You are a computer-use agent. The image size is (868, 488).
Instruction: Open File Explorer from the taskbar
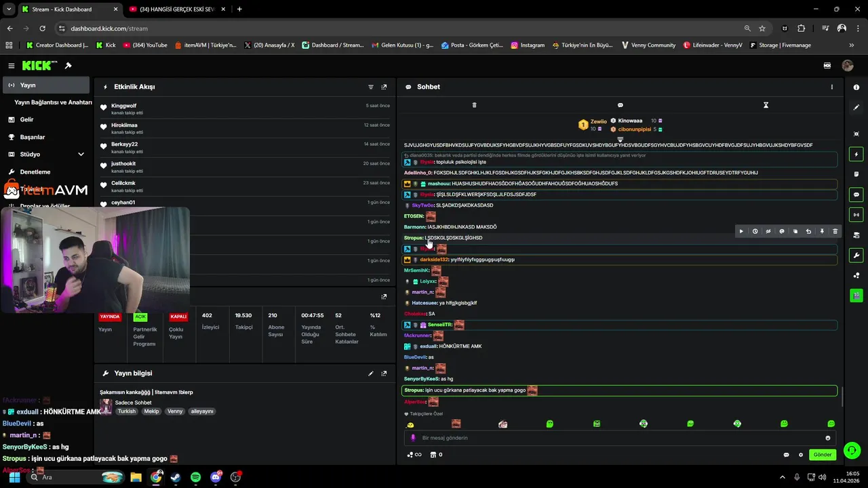(x=136, y=477)
